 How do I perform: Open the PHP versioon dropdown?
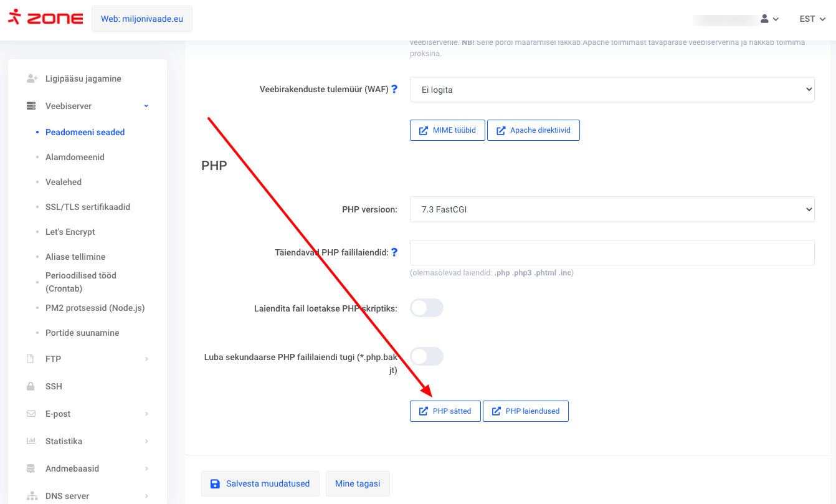(612, 209)
